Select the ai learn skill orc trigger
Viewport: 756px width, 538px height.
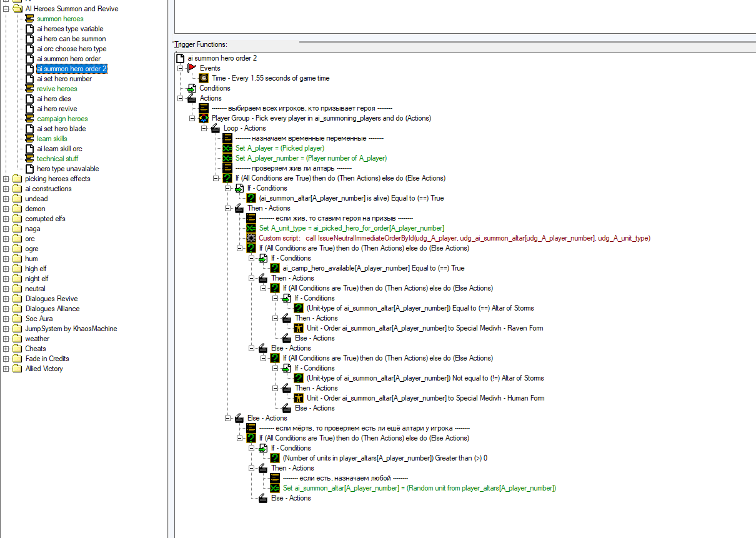coord(59,149)
